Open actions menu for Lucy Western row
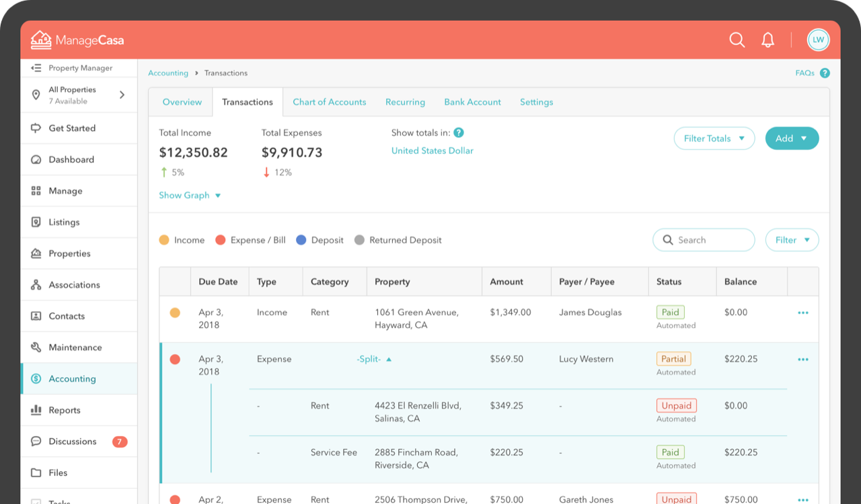This screenshot has width=861, height=504. point(803,360)
